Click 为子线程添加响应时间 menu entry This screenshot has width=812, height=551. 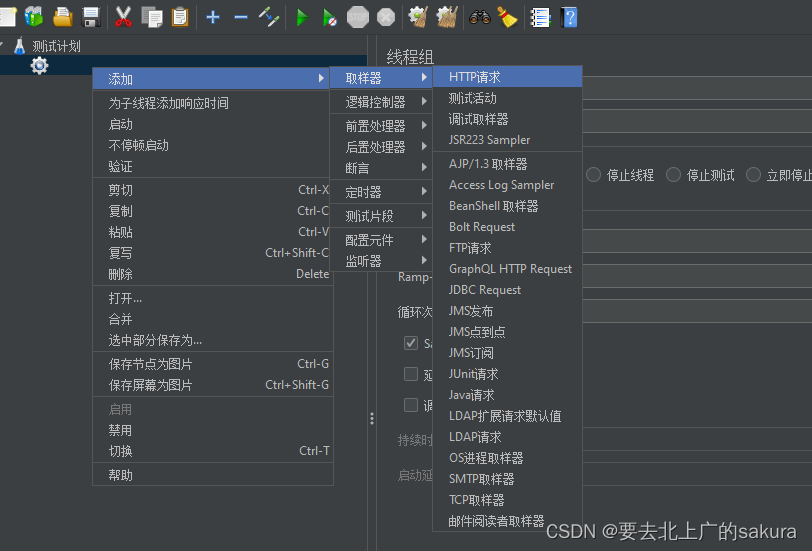[213, 103]
